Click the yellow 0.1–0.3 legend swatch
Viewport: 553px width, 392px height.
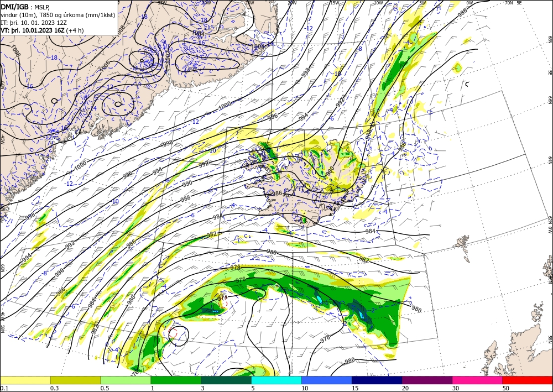point(25,380)
